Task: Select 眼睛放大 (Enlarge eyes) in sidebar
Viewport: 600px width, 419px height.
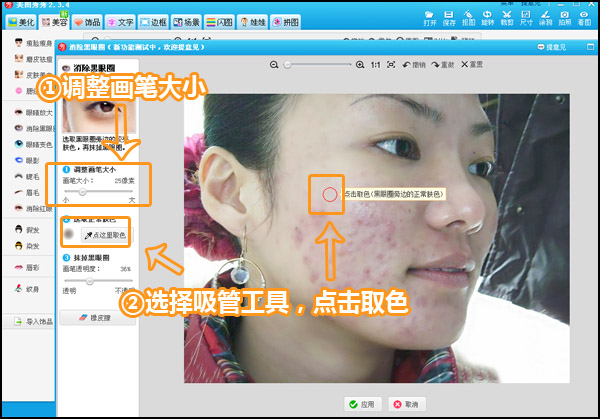Action: 33,112
